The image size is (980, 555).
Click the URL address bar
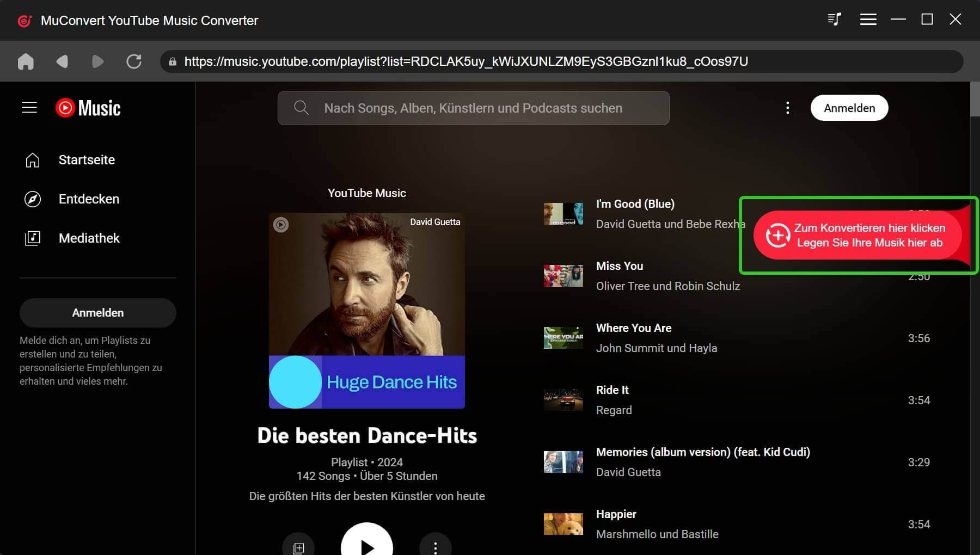click(x=561, y=61)
